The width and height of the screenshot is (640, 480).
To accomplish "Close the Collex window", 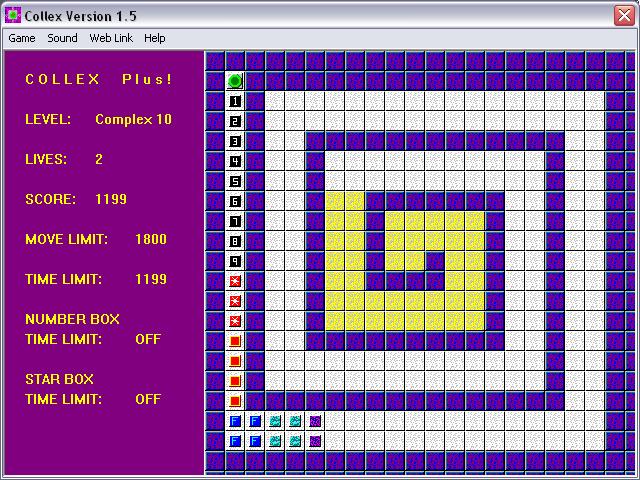I will point(624,16).
